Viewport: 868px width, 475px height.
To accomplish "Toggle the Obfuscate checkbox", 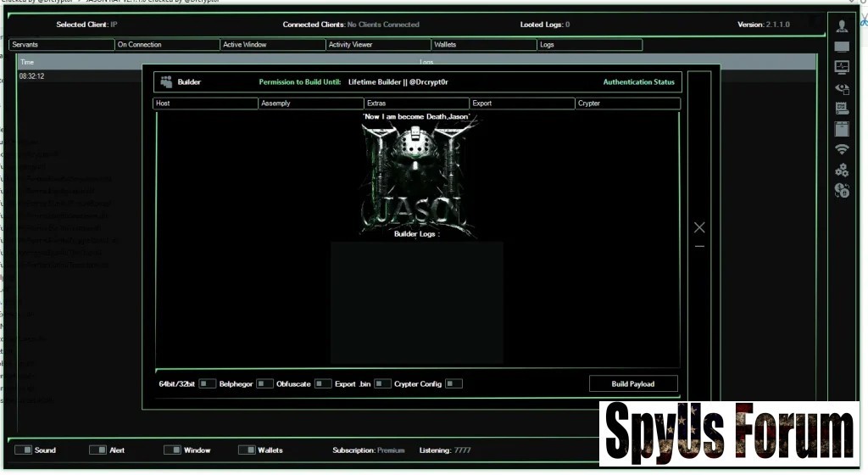I will [x=322, y=383].
